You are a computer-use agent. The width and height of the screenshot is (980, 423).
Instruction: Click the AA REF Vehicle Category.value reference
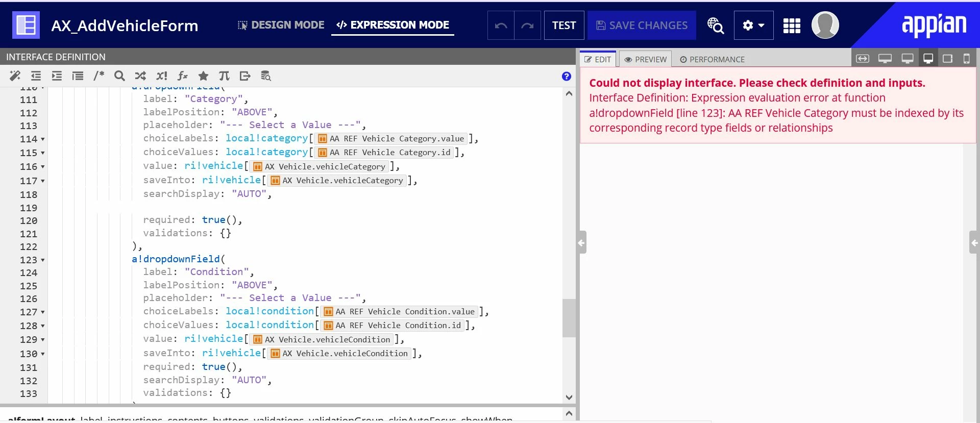[390, 139]
